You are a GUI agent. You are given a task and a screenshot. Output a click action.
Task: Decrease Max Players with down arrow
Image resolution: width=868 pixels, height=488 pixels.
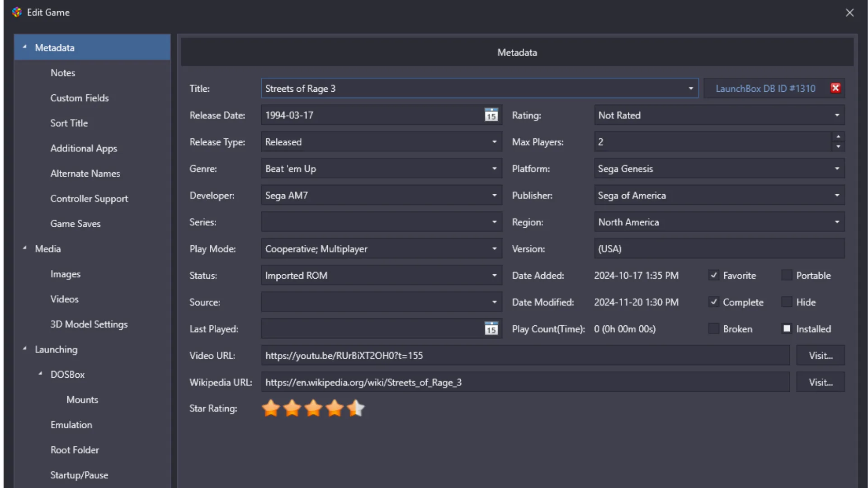click(838, 146)
